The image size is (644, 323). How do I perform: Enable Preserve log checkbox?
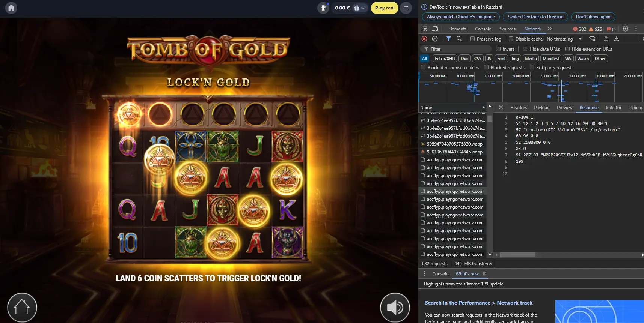tap(472, 39)
